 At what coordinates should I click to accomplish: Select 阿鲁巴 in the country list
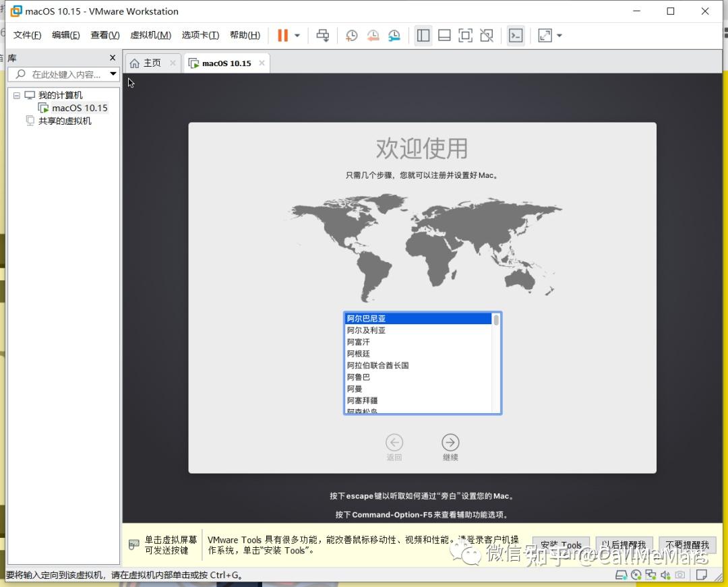click(419, 377)
